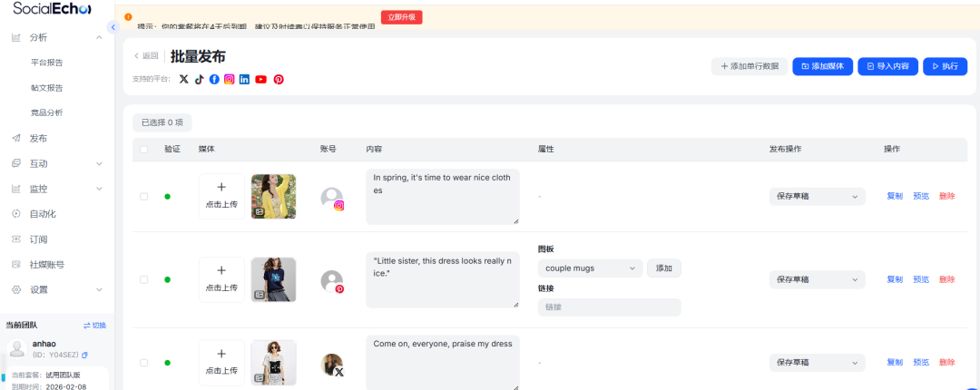Open 竞品分析 competitor analysis
The width and height of the screenshot is (980, 390).
point(47,113)
